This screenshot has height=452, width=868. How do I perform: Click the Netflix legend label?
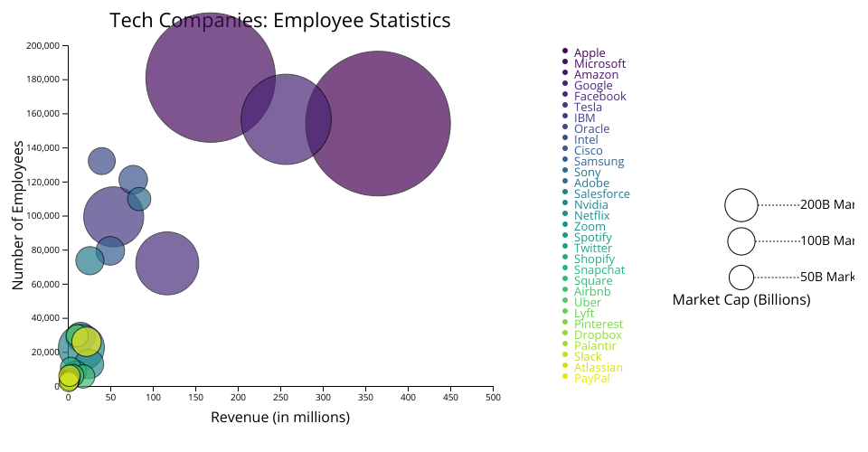point(591,216)
